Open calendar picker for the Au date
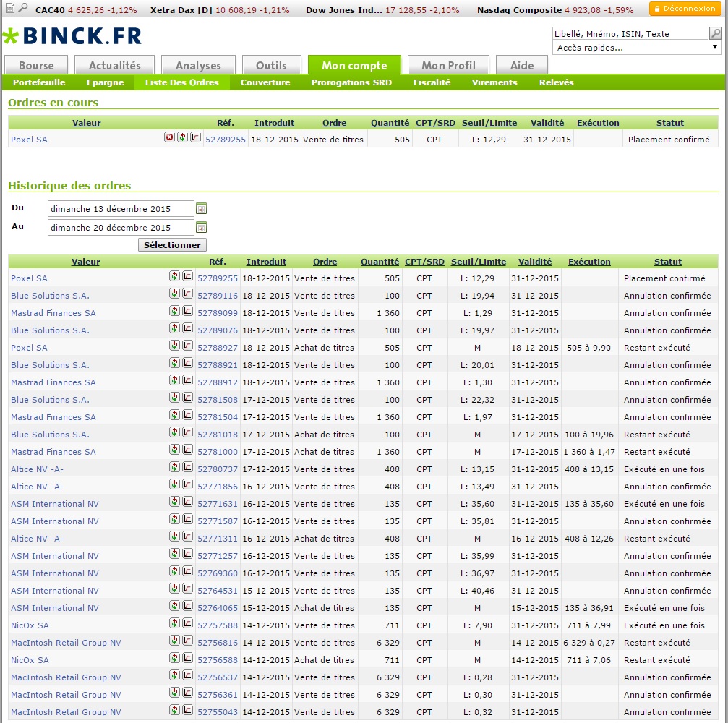 [202, 228]
